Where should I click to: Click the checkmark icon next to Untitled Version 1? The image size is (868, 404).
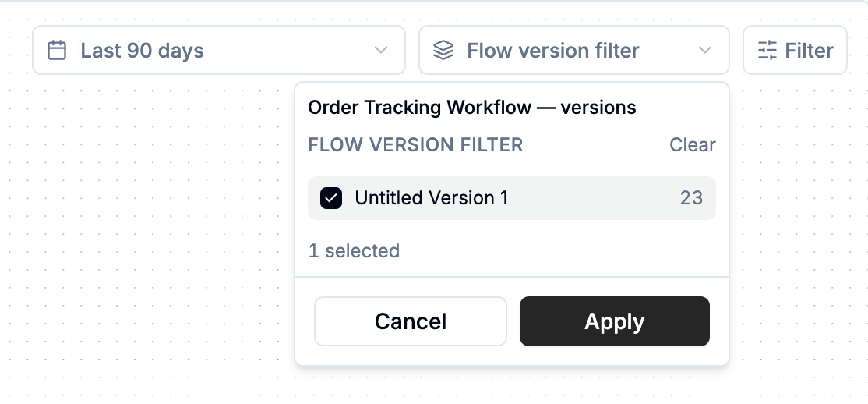(332, 198)
